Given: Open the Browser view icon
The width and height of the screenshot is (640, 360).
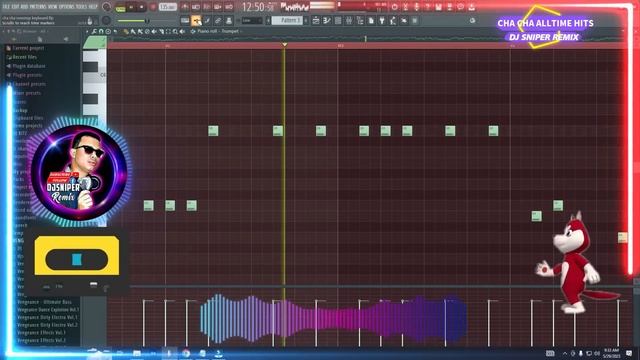Looking at the screenshot, I should [x=360, y=20].
